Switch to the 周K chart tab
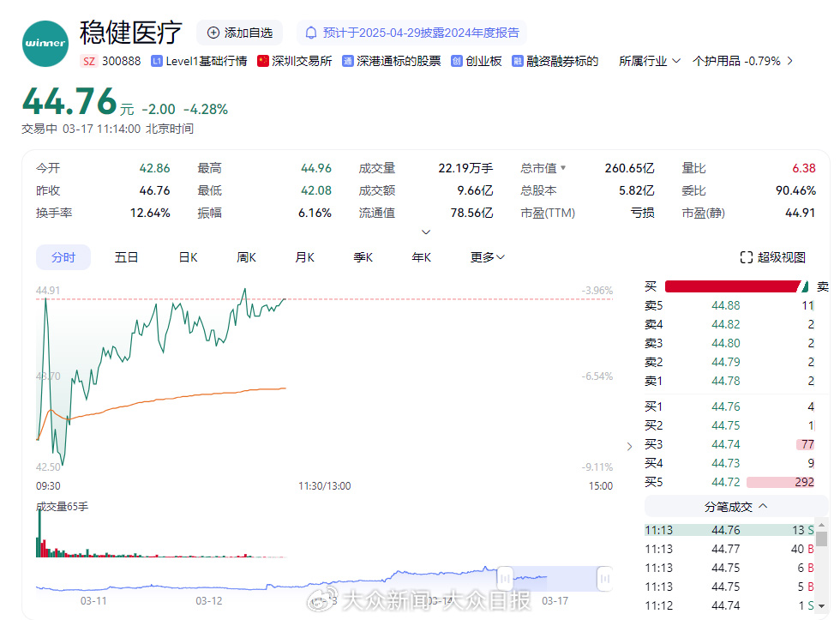The image size is (840, 620). (x=247, y=257)
